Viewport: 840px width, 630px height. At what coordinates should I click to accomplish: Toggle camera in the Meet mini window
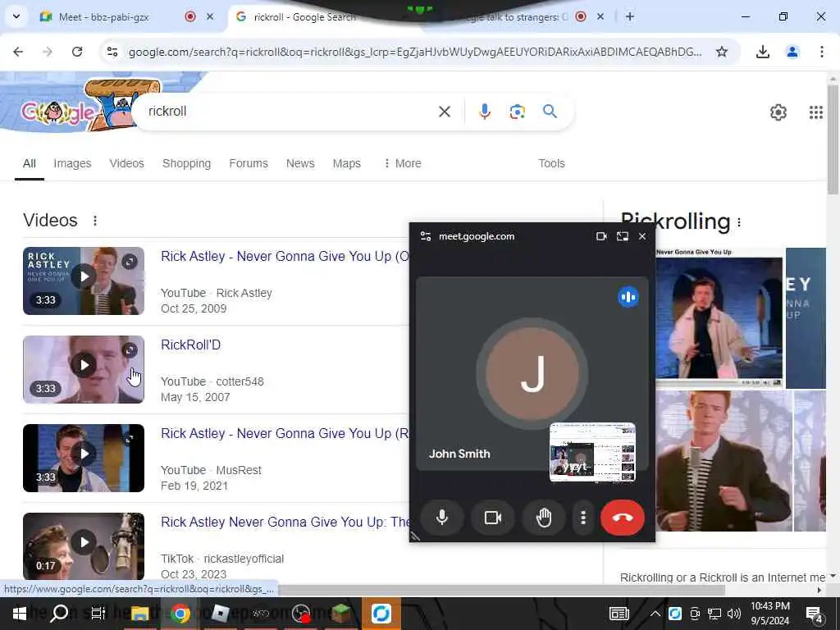(493, 518)
